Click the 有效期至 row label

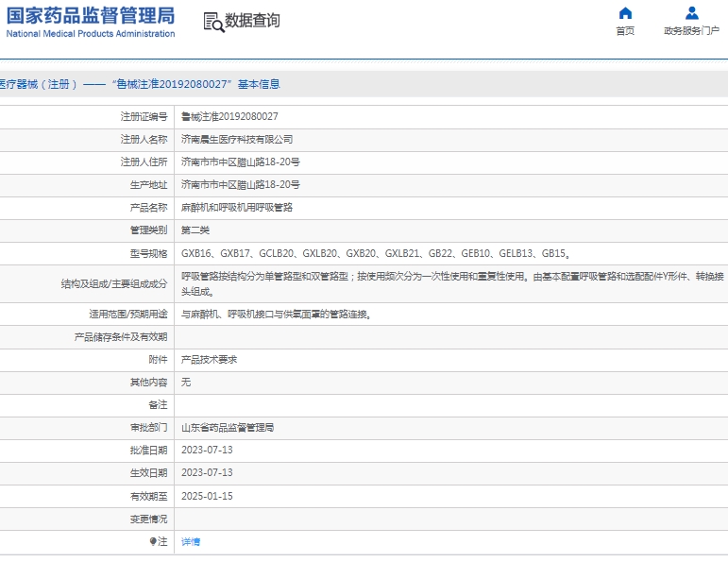click(148, 496)
